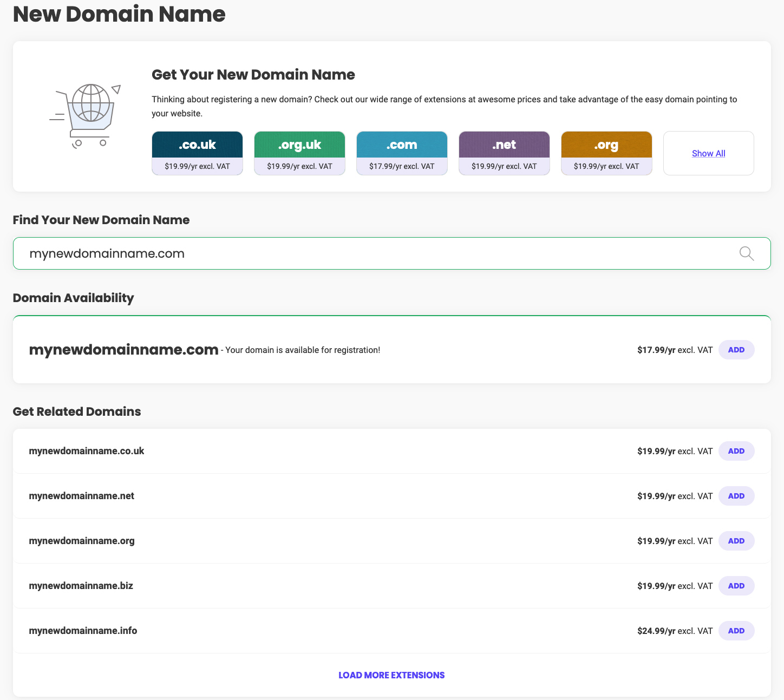Click the Get Related Domains heading
The image size is (784, 700).
click(x=77, y=411)
